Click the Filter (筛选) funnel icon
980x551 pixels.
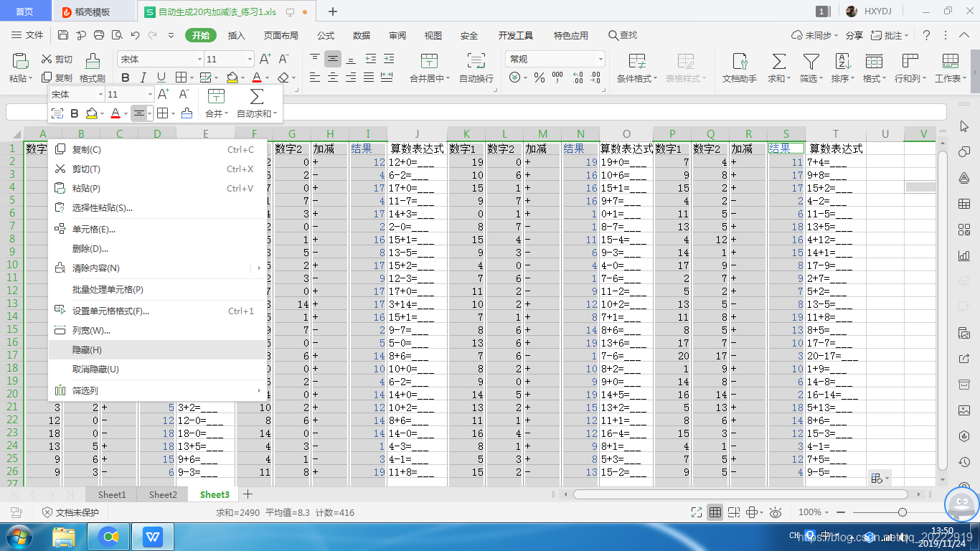click(x=811, y=61)
